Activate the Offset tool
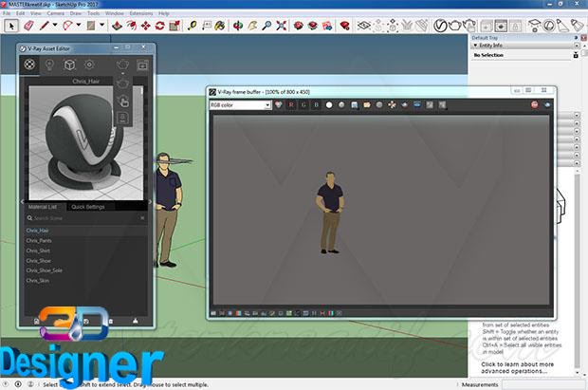588x390 pixels. coord(132,26)
